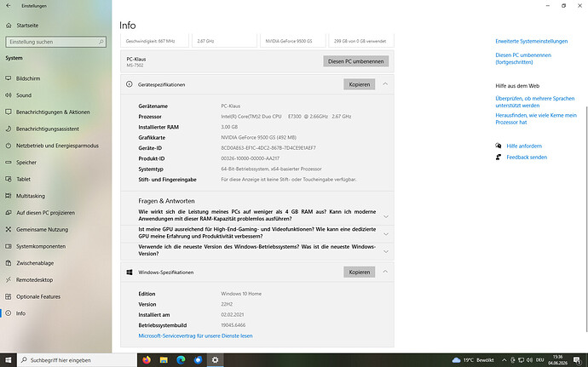The width and height of the screenshot is (588, 367).
Task: Click the Hilfe anfordern chat icon
Action: (x=499, y=146)
